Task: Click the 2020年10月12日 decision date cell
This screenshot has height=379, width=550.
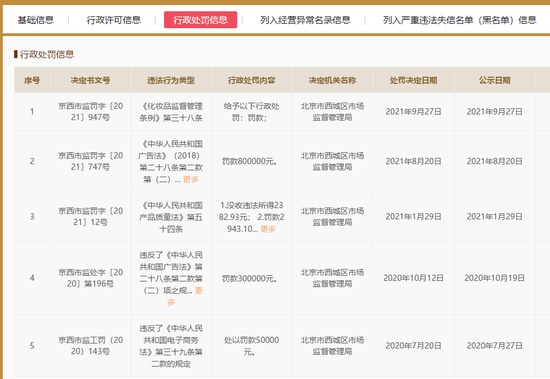Action: click(414, 278)
